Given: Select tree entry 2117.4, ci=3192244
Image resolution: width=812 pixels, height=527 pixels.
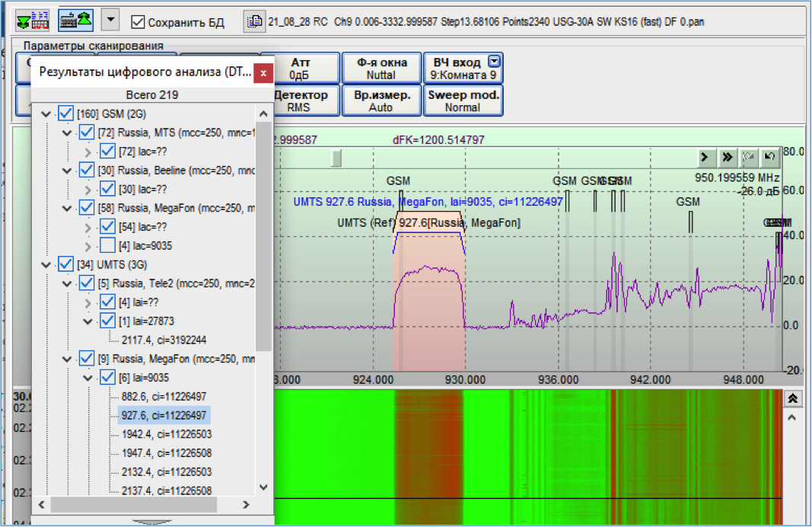Looking at the screenshot, I should coord(164,340).
